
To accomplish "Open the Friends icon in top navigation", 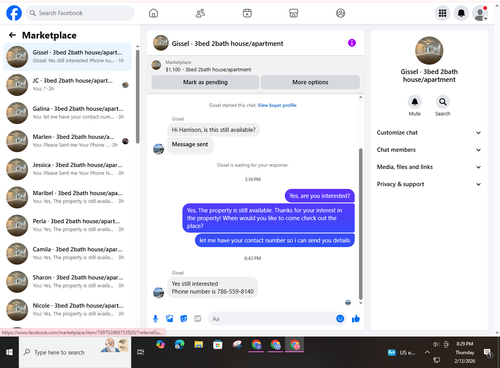I will (200, 13).
